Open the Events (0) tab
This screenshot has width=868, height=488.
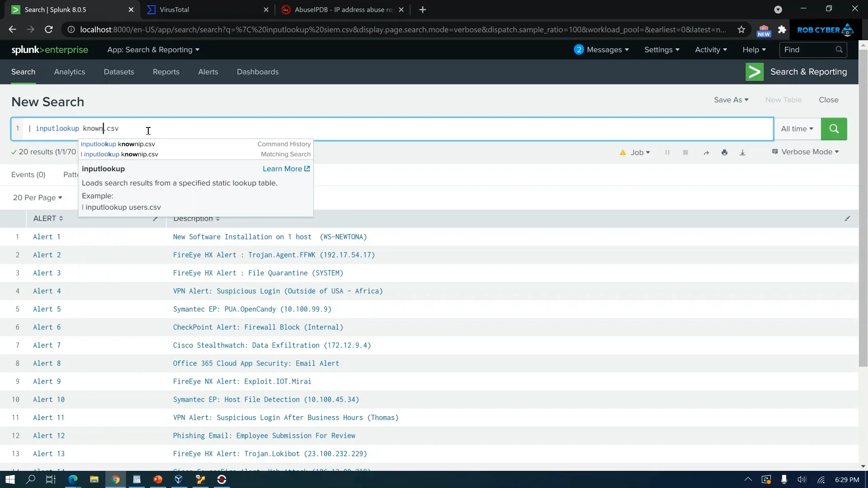28,175
